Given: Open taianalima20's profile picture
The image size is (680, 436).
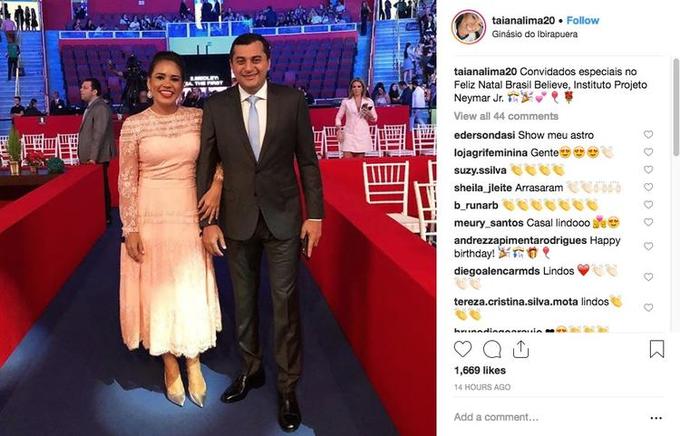Looking at the screenshot, I should coord(468,27).
